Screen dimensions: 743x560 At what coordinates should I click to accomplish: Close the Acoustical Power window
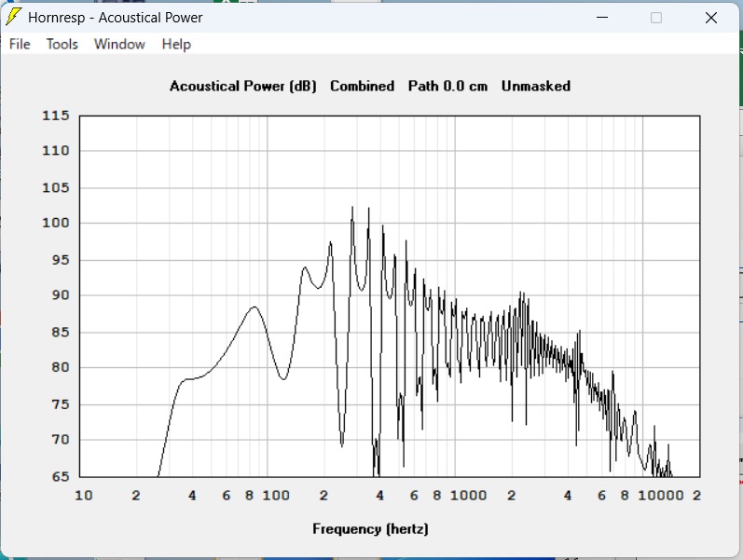coord(710,17)
